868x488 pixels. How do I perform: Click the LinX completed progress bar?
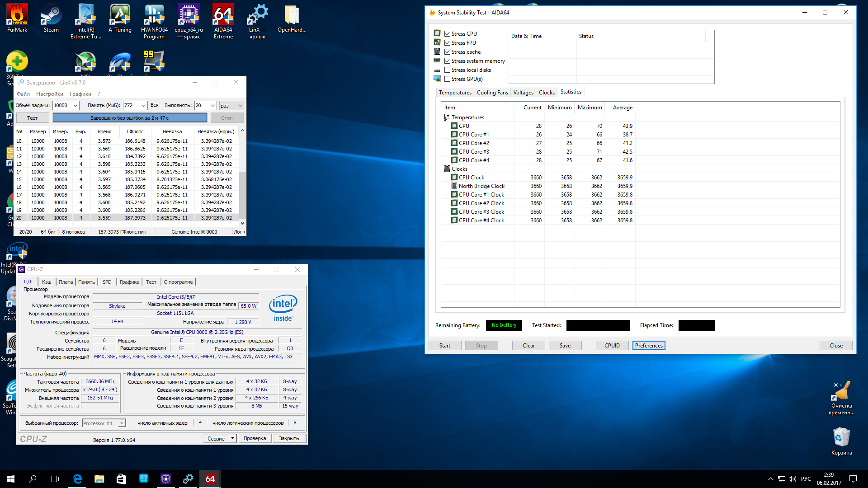130,118
